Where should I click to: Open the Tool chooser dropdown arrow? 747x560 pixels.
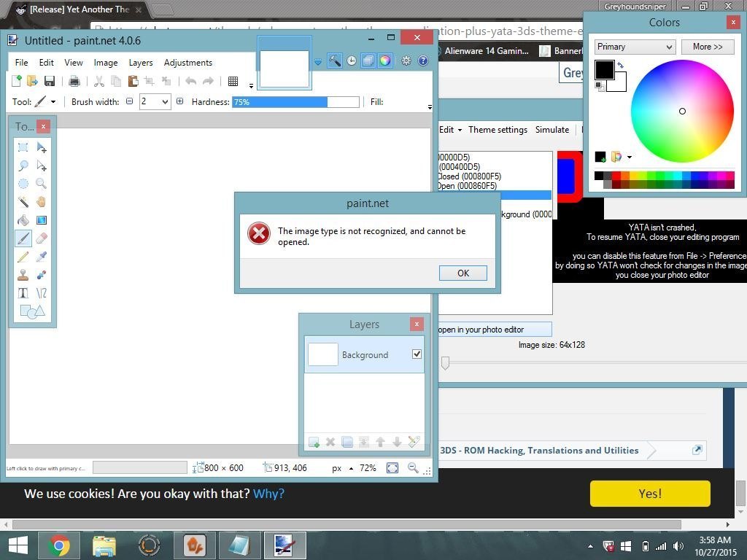[53, 102]
